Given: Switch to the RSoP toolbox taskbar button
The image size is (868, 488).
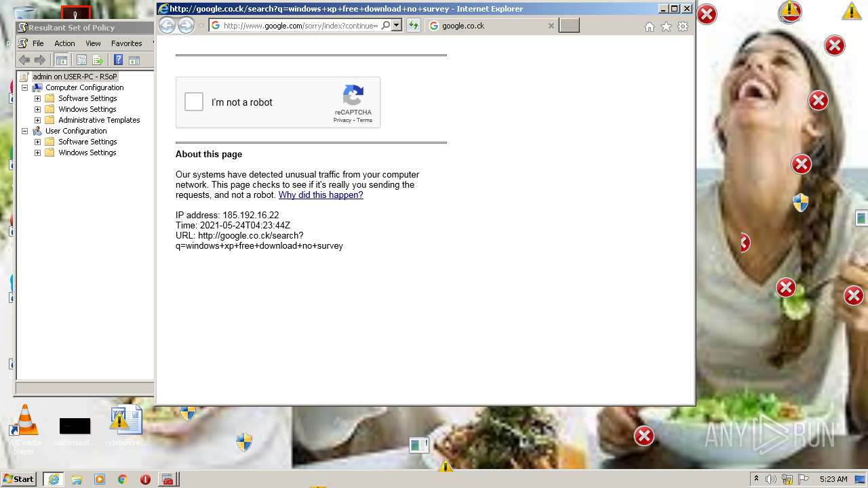Looking at the screenshot, I should click(x=167, y=479).
